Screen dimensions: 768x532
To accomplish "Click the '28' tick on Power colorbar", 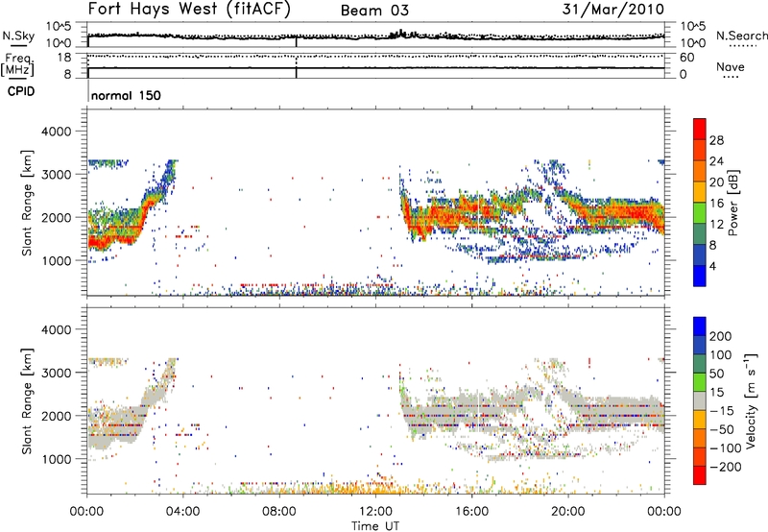I will click(x=716, y=140).
